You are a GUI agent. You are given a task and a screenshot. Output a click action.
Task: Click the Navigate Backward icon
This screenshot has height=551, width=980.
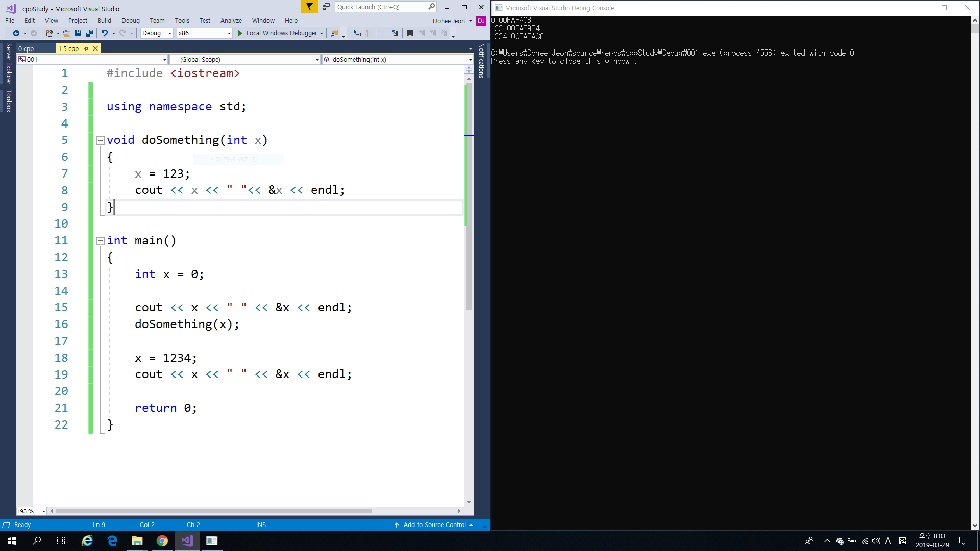tap(16, 33)
